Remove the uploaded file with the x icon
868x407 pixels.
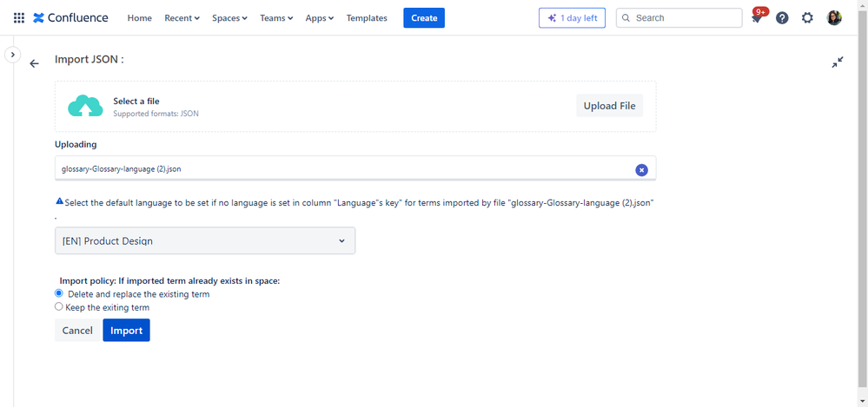coord(641,170)
